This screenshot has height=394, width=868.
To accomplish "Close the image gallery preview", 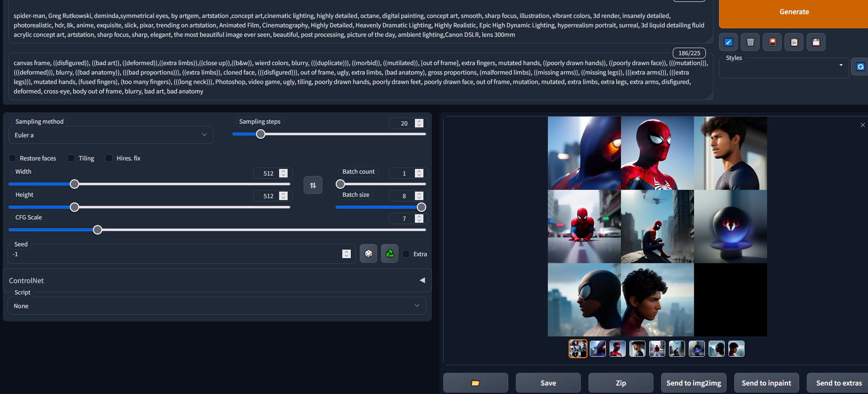I will [862, 125].
